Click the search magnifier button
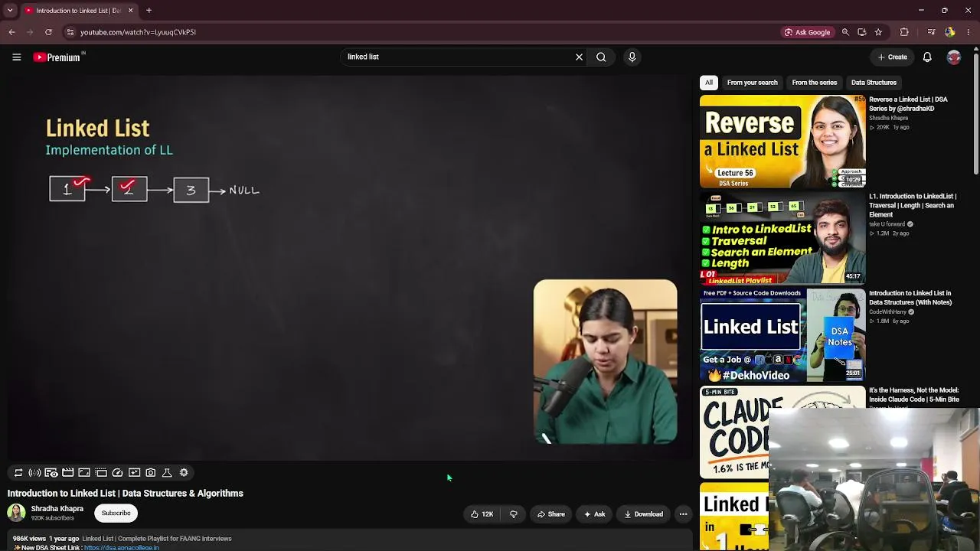980x551 pixels. pyautogui.click(x=601, y=57)
